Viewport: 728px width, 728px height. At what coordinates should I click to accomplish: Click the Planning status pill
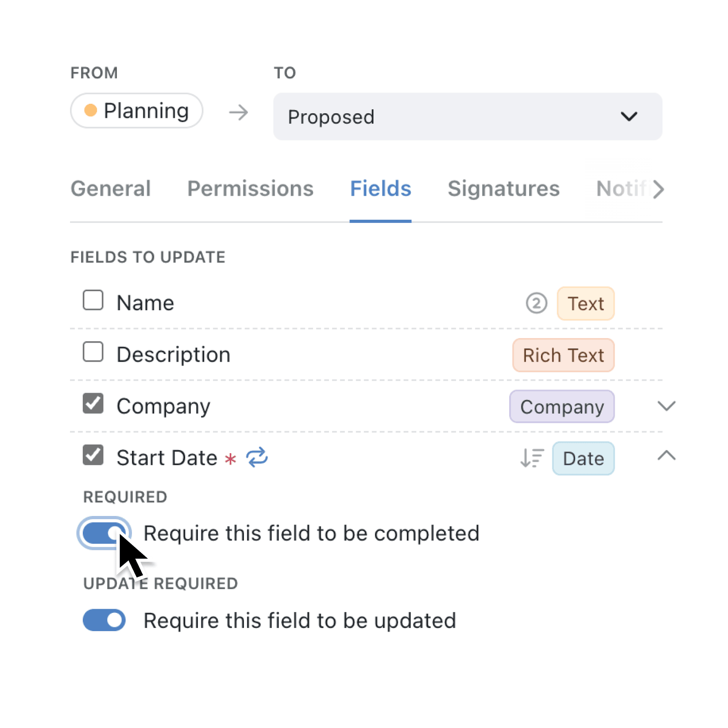point(137,111)
